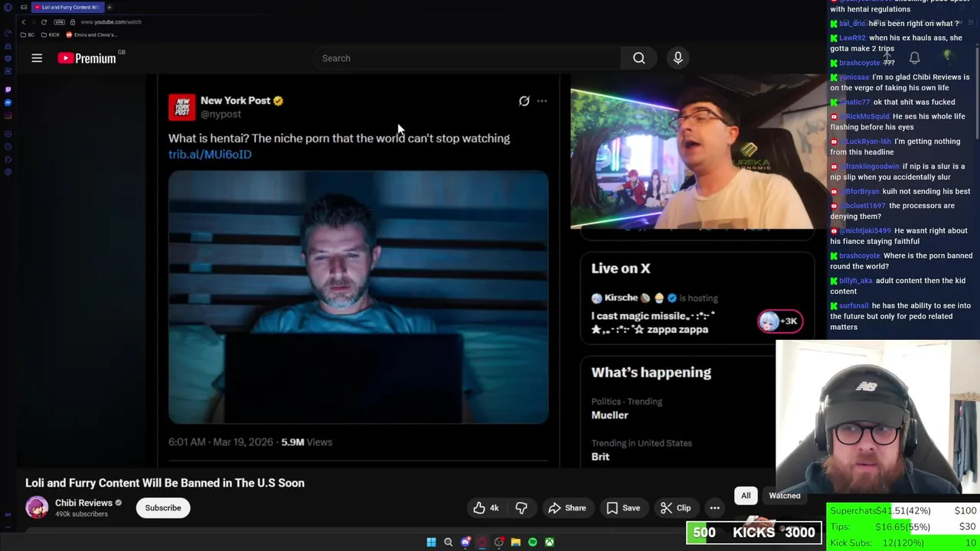
Task: Open more actions three-dot menu
Action: 714,508
